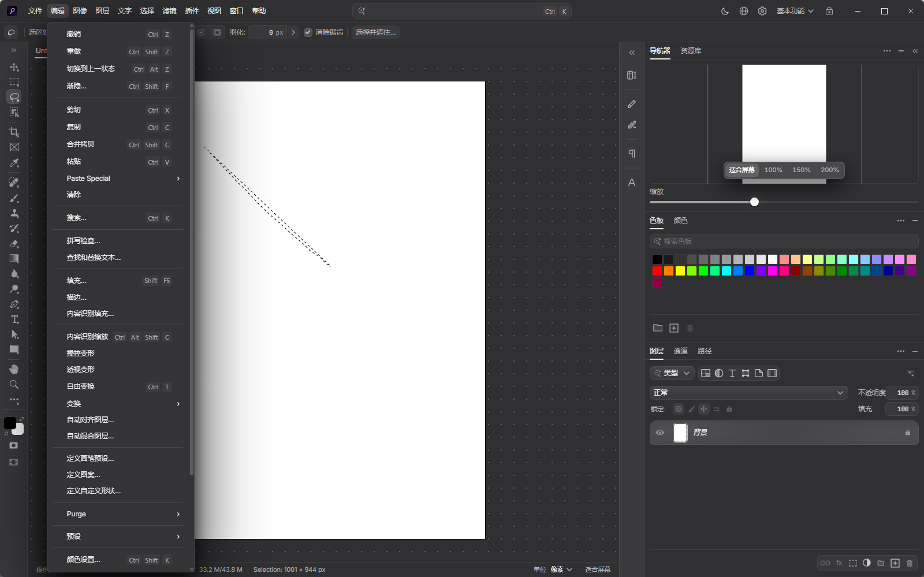Select the Move tool
The width and height of the screenshot is (924, 577).
pos(14,67)
